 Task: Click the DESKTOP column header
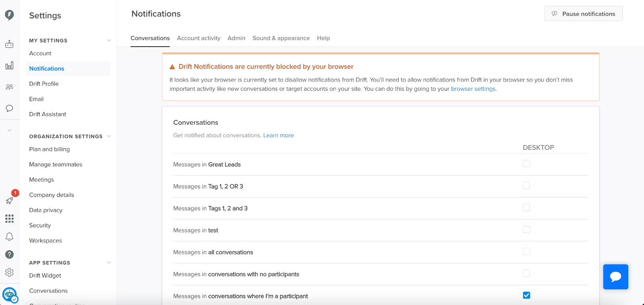click(538, 147)
